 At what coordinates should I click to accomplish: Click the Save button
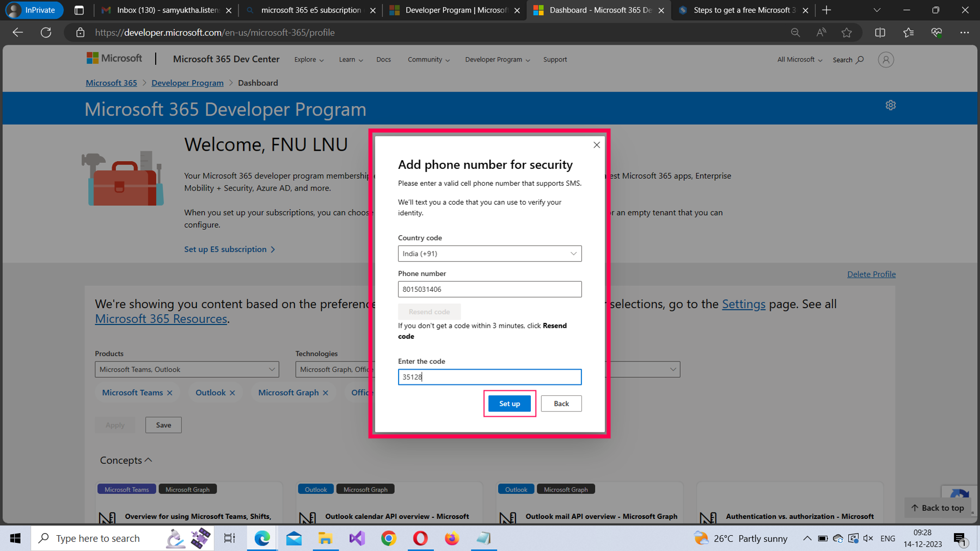point(163,425)
